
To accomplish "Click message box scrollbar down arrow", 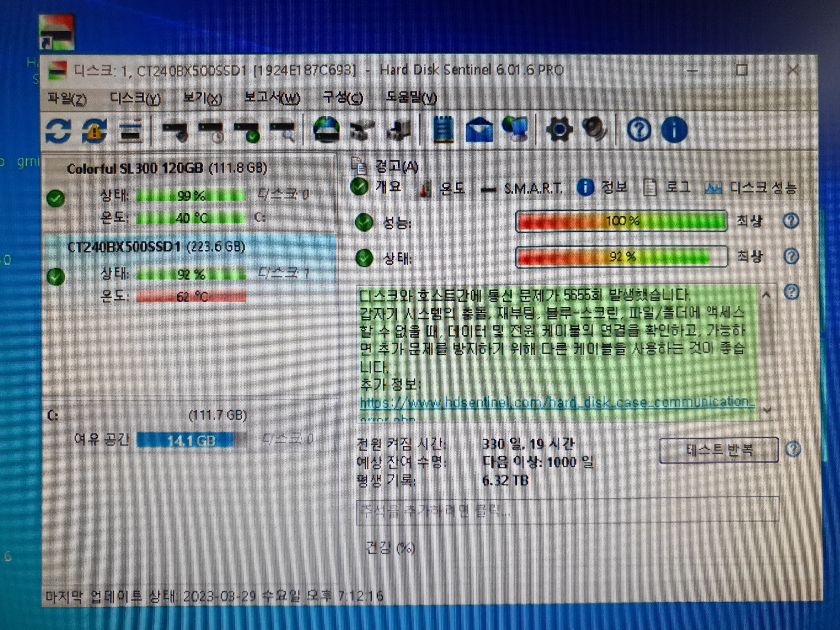I will point(767,410).
